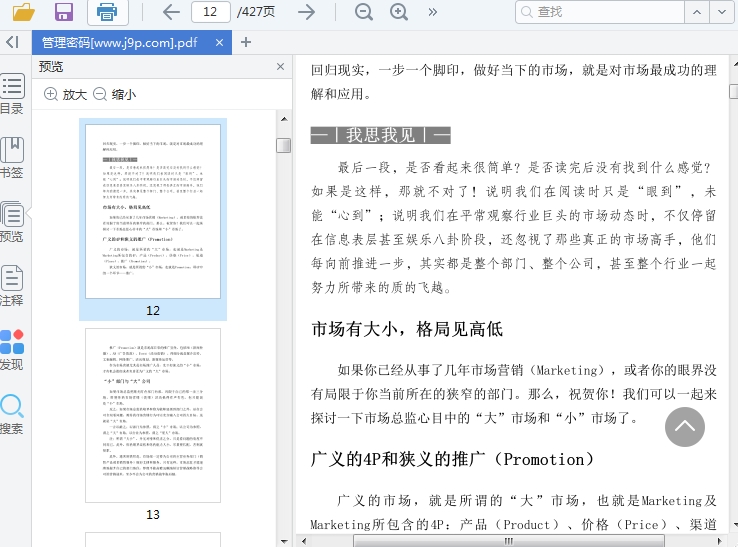Viewport: 738px width, 547px height.
Task: Print the document with the printer icon
Action: 107,12
